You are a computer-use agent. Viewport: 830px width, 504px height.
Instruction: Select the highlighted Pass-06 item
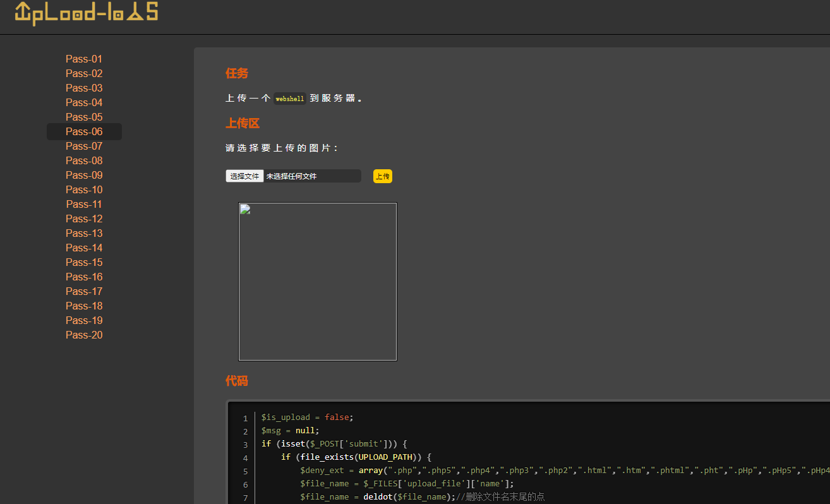tap(84, 131)
